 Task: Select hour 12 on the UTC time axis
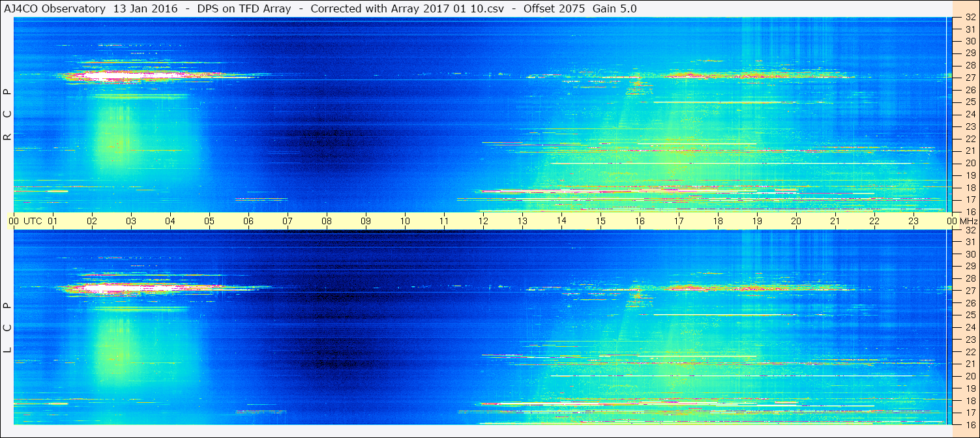tap(483, 221)
